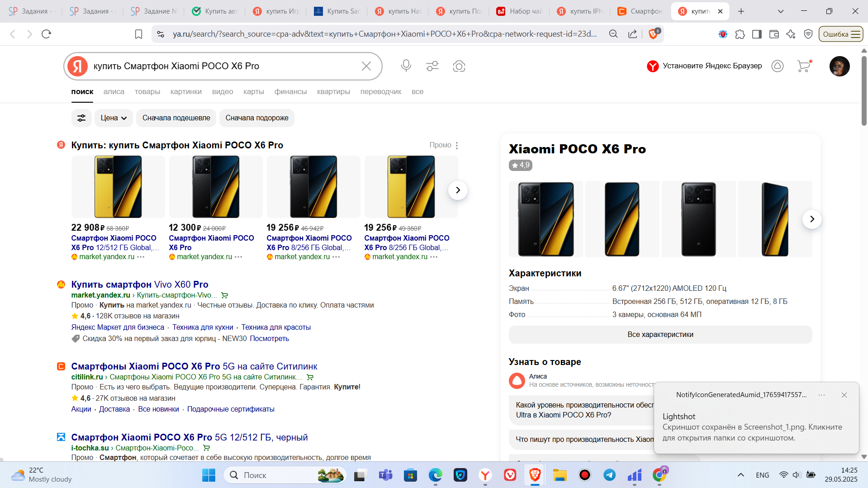This screenshot has height=488, width=868.
Task: Open Leo AI sparkle icon
Action: click(791, 34)
